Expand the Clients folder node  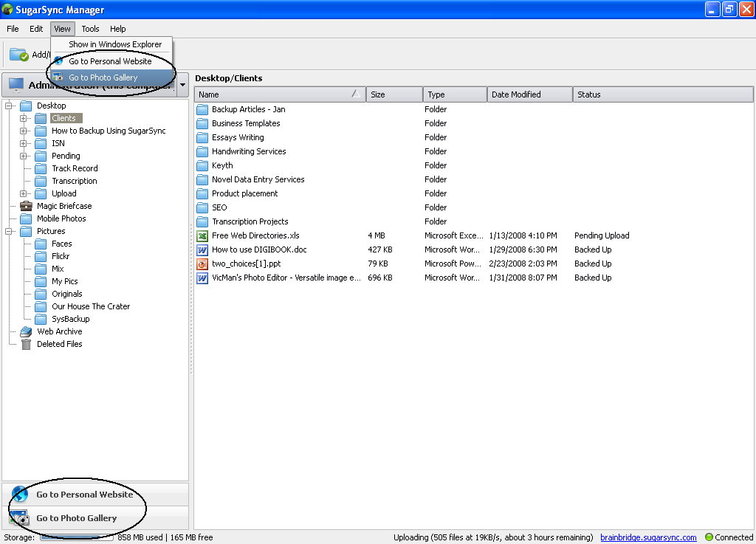[x=23, y=118]
